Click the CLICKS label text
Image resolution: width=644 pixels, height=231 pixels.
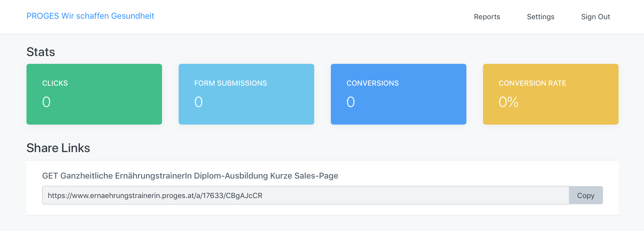click(x=55, y=83)
